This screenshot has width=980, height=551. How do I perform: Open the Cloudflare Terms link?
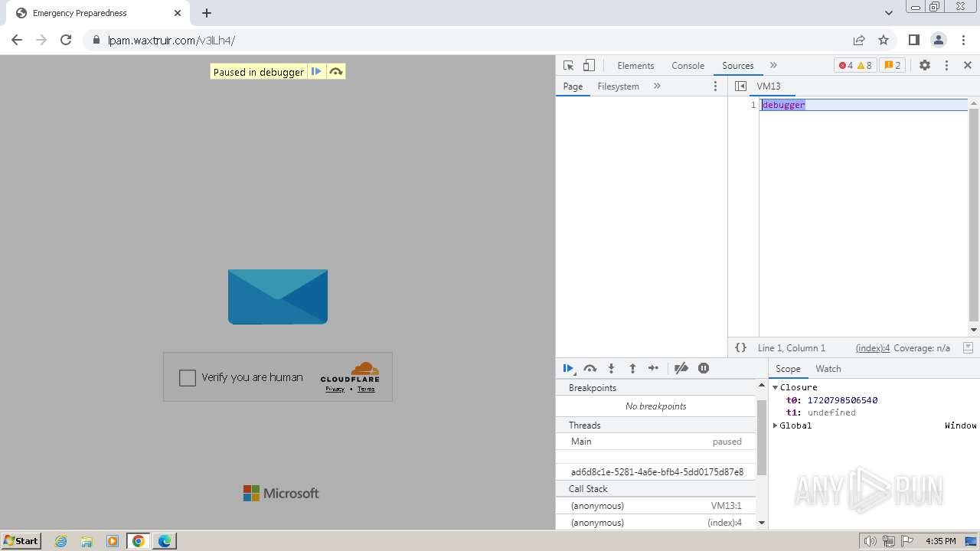tap(366, 390)
